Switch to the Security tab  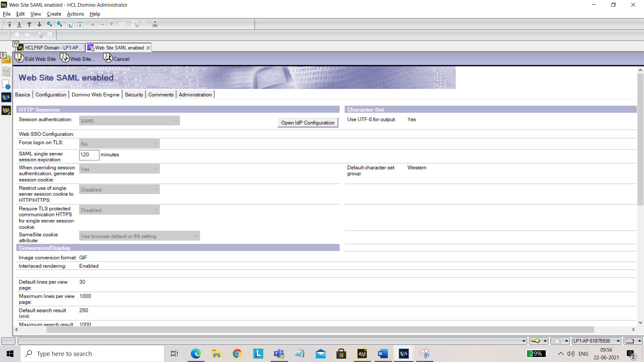134,95
